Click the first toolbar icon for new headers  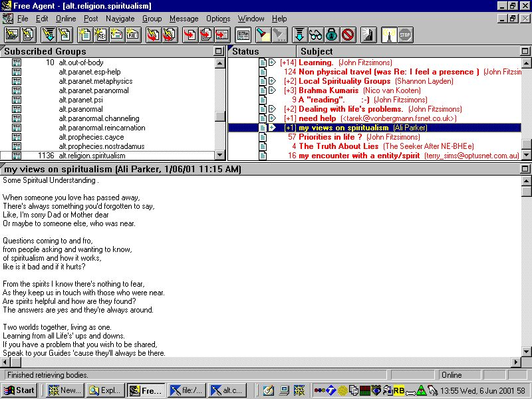click(x=11, y=35)
